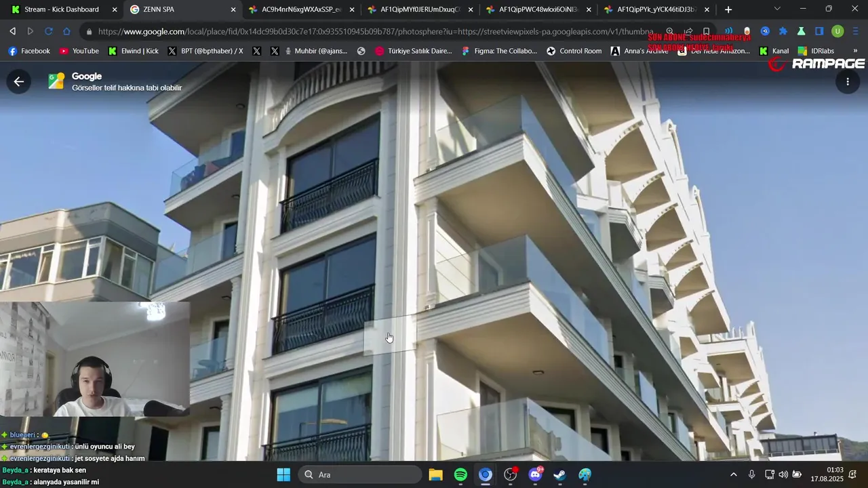868x488 pixels.
Task: Open a new browser tab
Action: 728,9
